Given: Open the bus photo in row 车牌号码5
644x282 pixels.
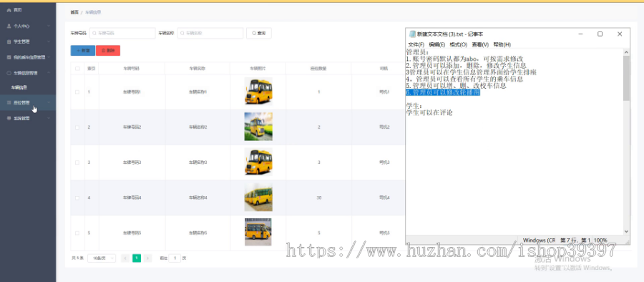Looking at the screenshot, I should (258, 233).
